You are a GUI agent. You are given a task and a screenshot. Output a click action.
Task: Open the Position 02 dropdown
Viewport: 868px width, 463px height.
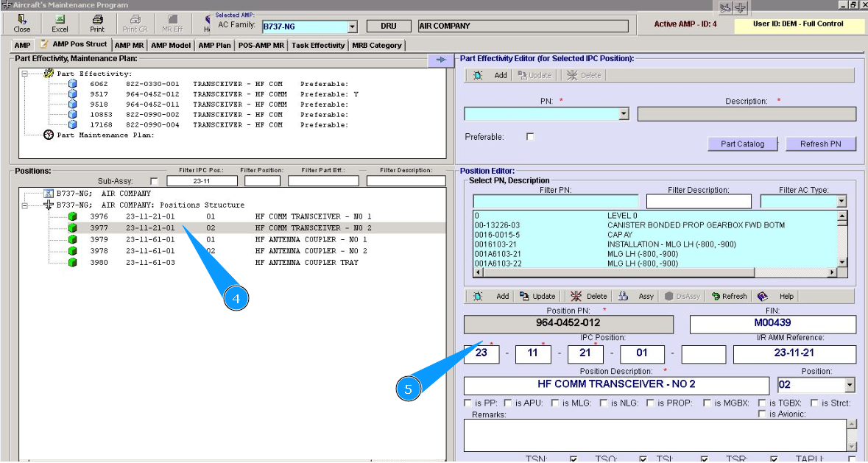pos(850,385)
